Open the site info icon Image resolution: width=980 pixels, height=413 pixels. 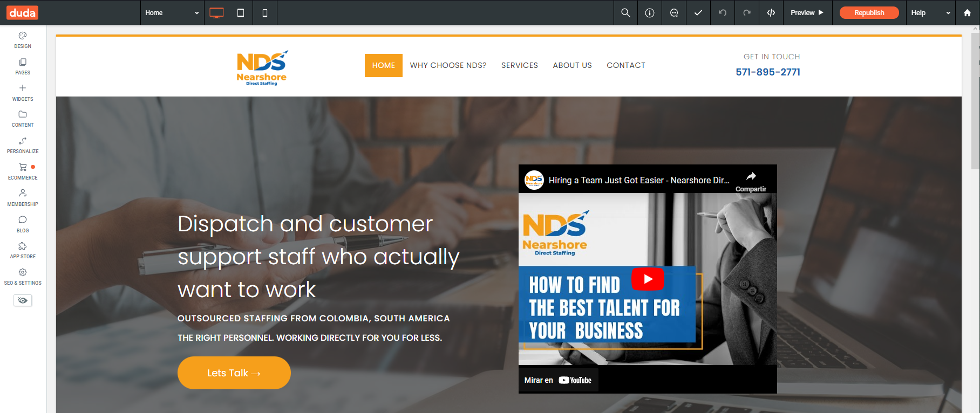(x=650, y=12)
